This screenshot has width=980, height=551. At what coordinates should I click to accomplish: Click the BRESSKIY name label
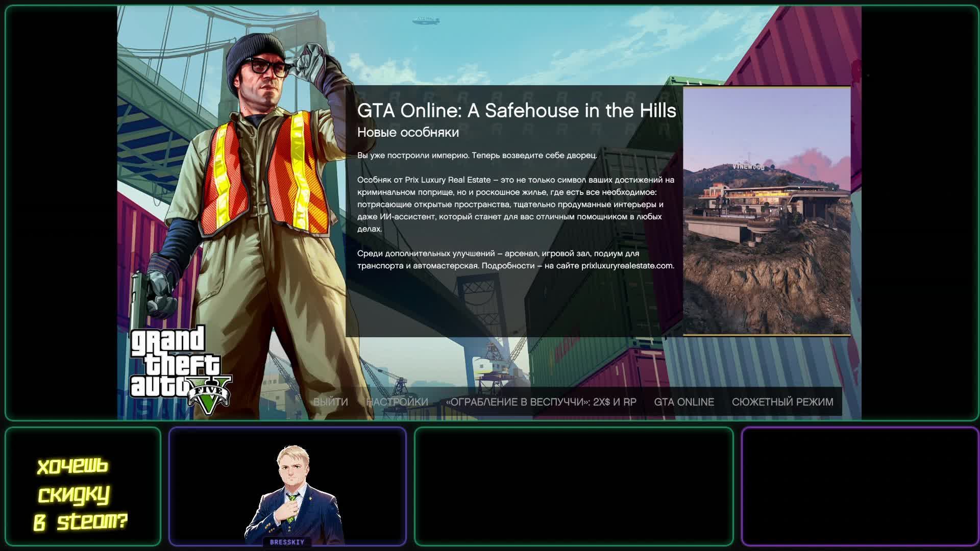pos(287,542)
